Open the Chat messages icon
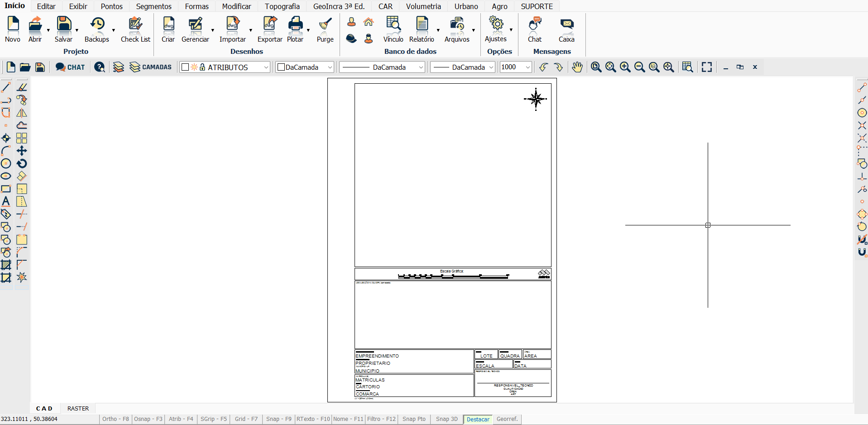Screen dimensions: 868x425 535,25
